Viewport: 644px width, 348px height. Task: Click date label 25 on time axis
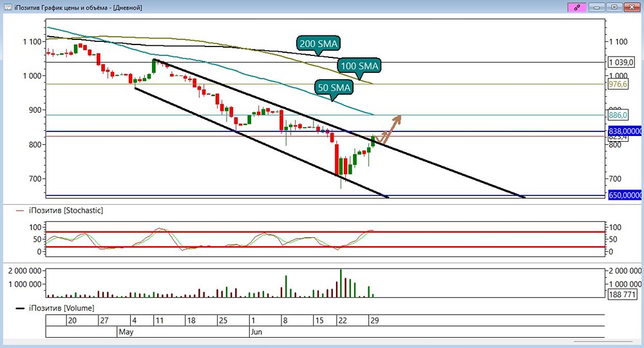[x=223, y=320]
